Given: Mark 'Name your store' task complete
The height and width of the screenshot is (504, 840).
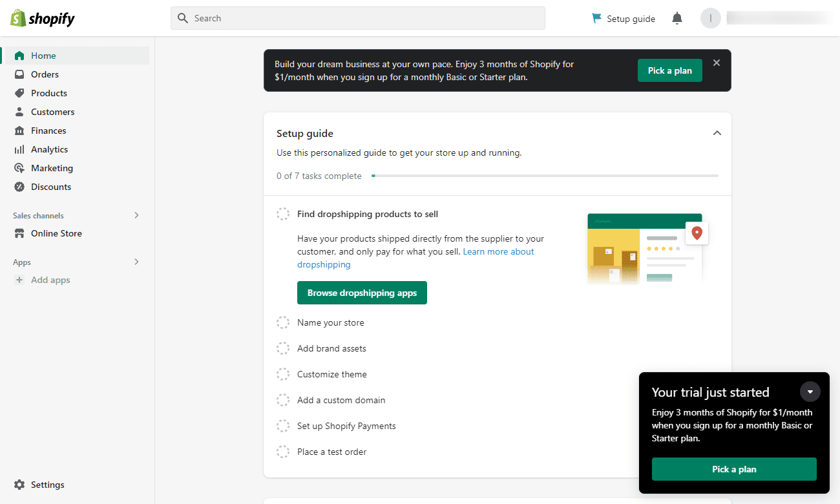Looking at the screenshot, I should click(283, 322).
